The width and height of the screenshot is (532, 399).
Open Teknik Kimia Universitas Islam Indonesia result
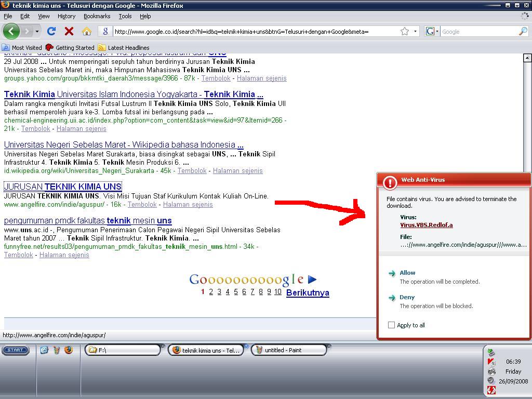tap(134, 95)
